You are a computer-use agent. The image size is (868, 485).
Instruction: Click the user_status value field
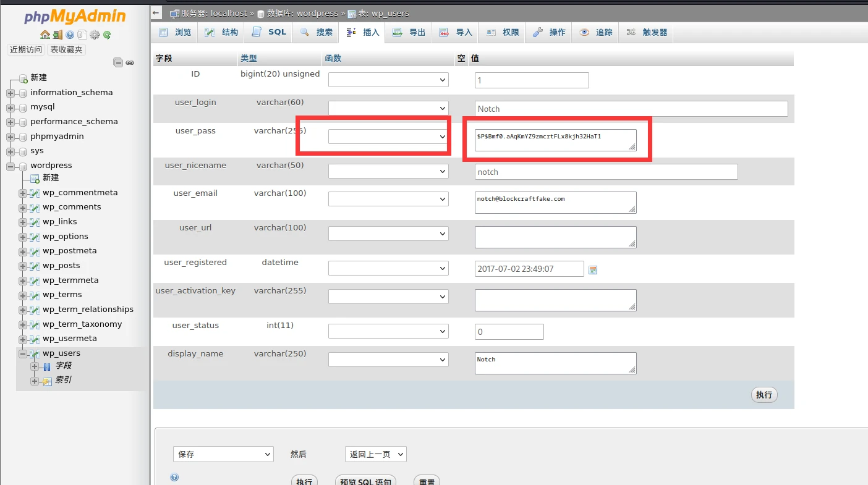[x=509, y=332]
